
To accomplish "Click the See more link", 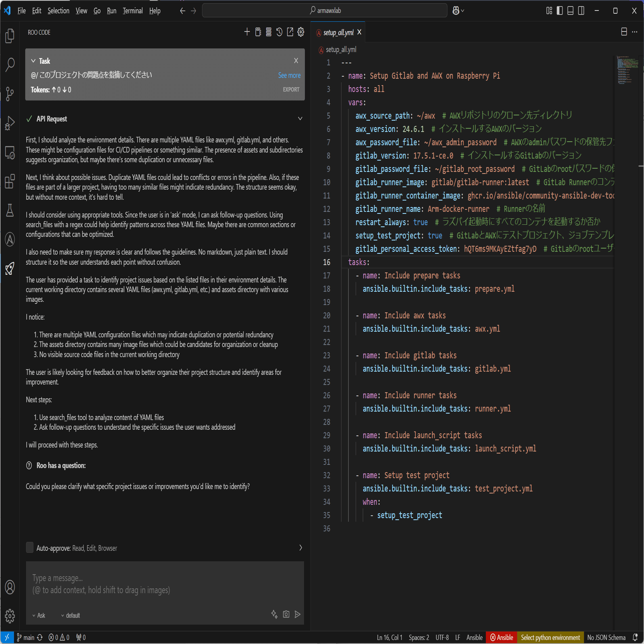I will pyautogui.click(x=289, y=75).
